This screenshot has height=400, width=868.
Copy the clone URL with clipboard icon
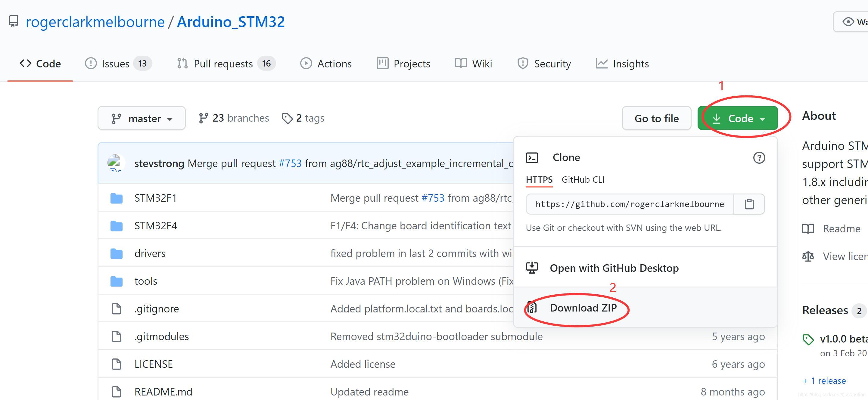[x=749, y=204]
